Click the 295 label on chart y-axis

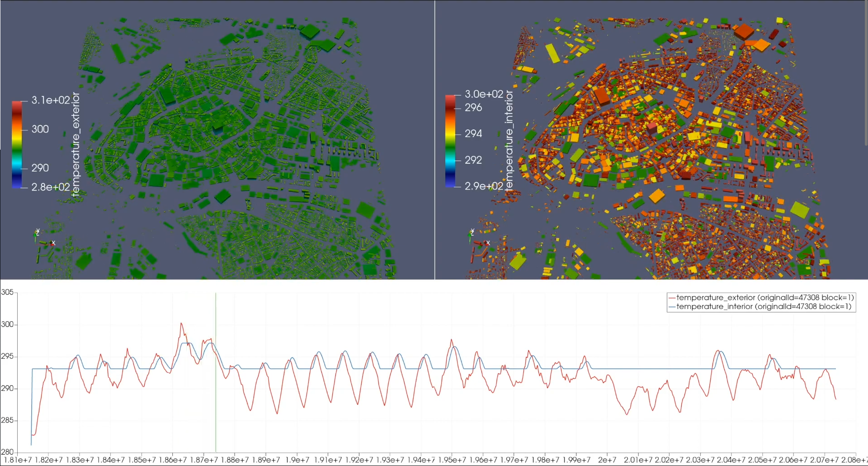tap(7, 357)
